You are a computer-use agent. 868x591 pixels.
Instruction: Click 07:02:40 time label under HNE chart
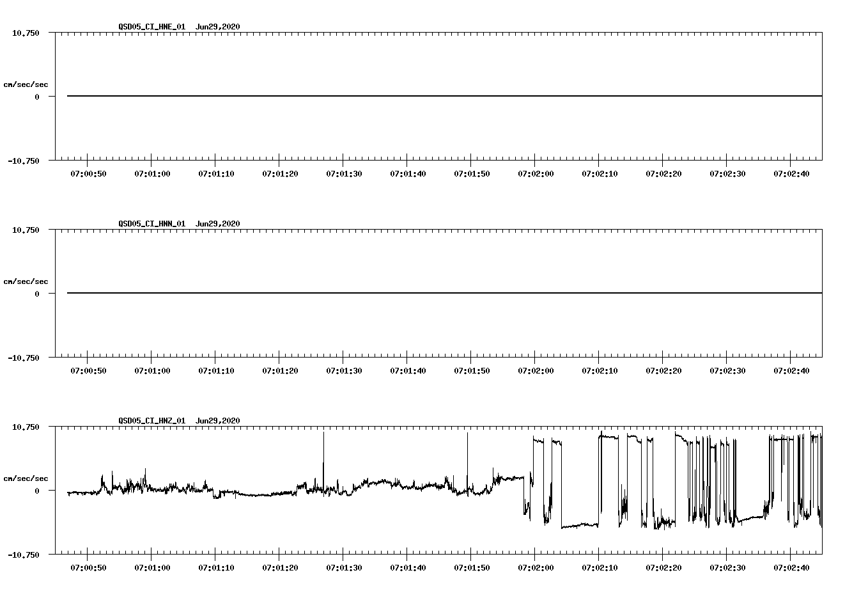791,174
